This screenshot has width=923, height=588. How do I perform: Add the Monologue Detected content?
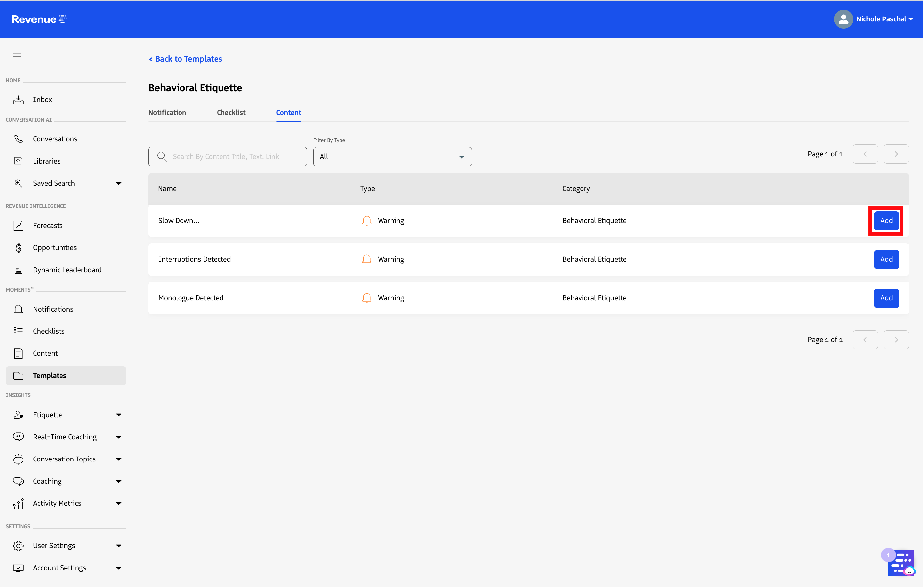pos(886,298)
